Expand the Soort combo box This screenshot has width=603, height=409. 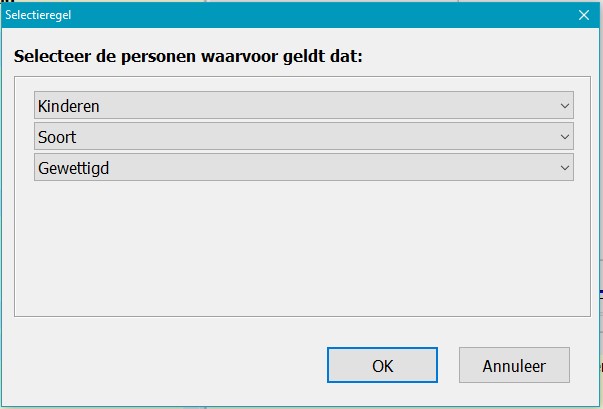pyautogui.click(x=303, y=136)
